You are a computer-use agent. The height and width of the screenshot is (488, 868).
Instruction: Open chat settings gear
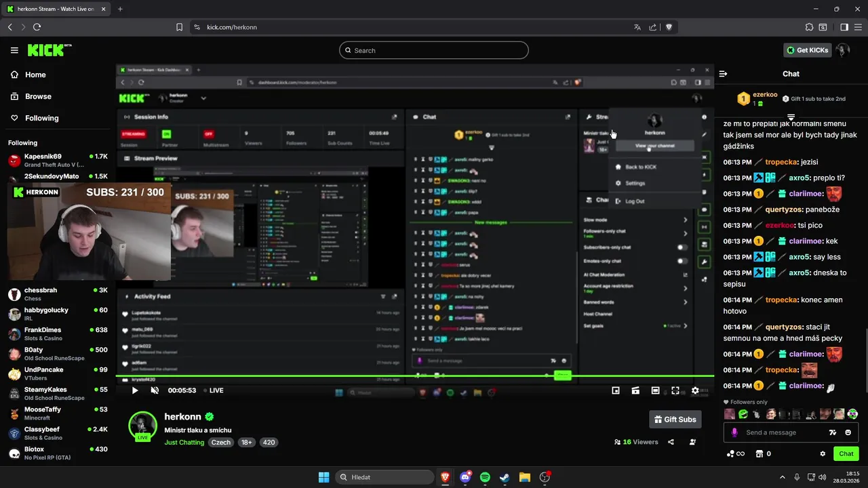[x=823, y=453]
